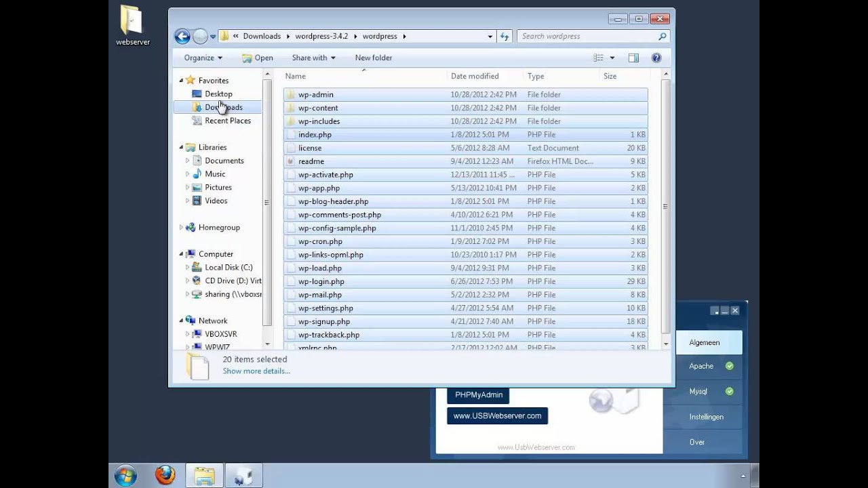Click the PHPMyAdmin button in USBWebserver
The image size is (868, 488).
pyautogui.click(x=479, y=394)
